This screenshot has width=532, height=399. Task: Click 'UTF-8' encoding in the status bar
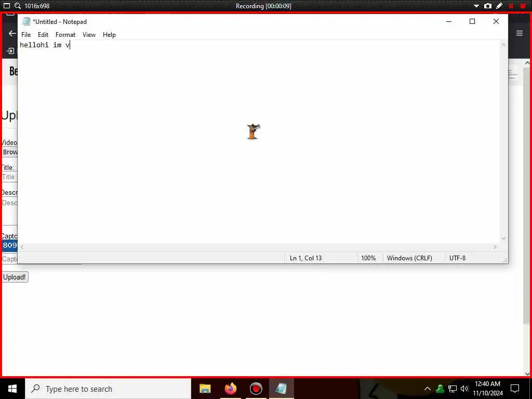(457, 258)
